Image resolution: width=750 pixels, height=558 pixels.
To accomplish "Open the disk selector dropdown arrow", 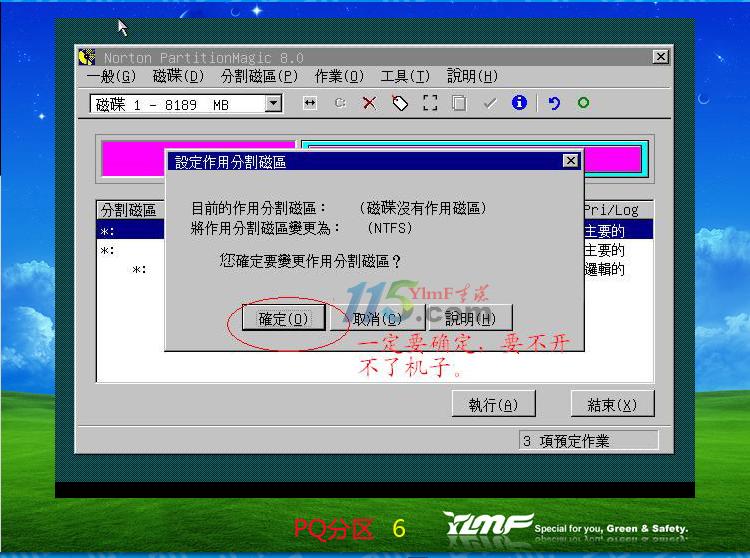I will 273,104.
